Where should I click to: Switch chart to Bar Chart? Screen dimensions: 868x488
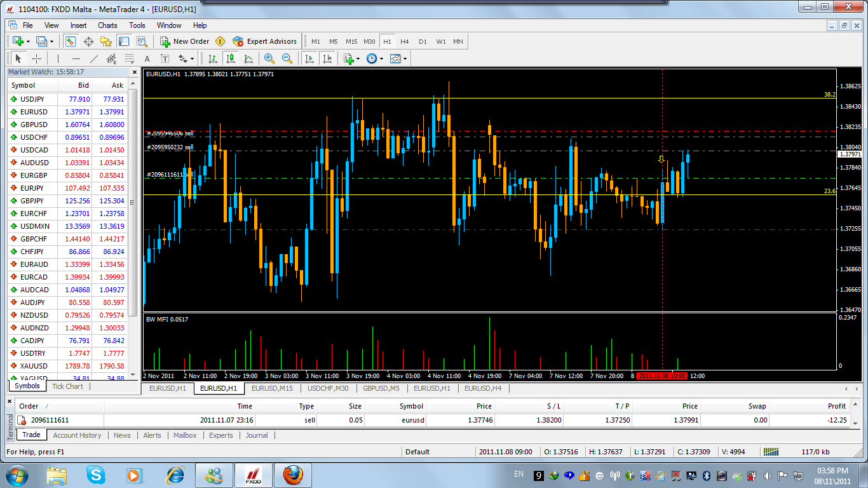coord(213,58)
